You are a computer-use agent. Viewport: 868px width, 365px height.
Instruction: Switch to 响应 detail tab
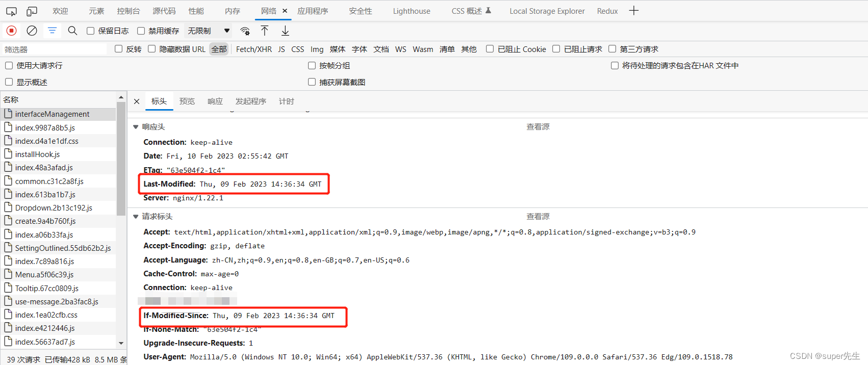[x=215, y=101]
